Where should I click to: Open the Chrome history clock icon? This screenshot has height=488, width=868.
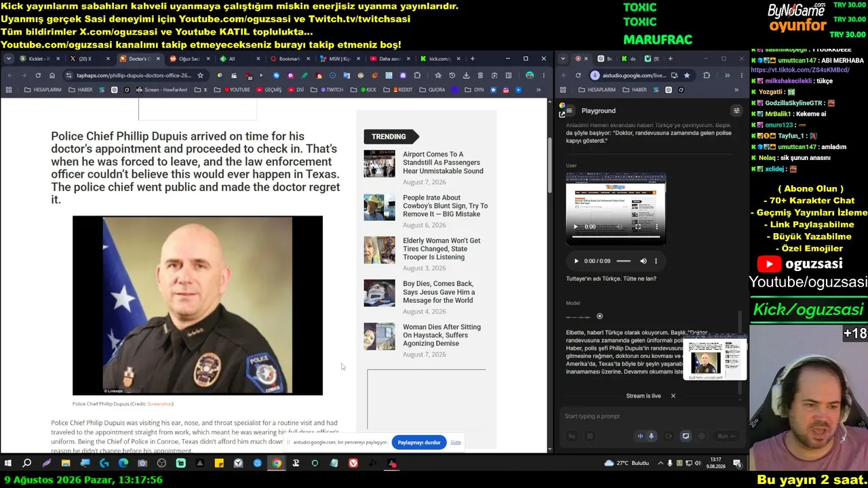pos(452,75)
